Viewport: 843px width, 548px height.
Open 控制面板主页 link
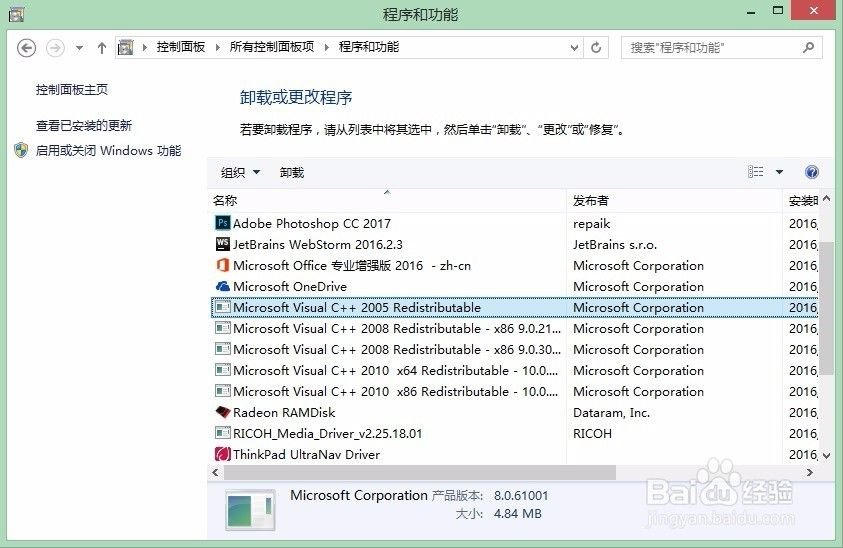(72, 89)
